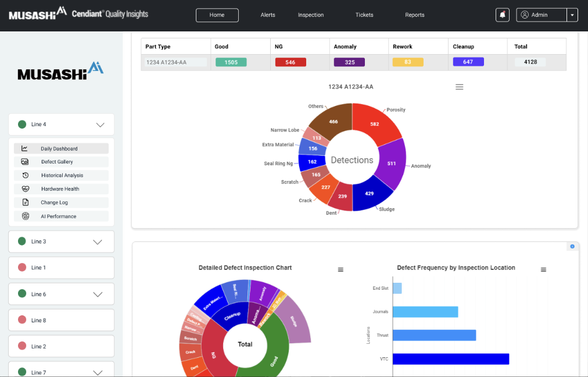
Task: Open Hardware Health page
Action: point(61,189)
